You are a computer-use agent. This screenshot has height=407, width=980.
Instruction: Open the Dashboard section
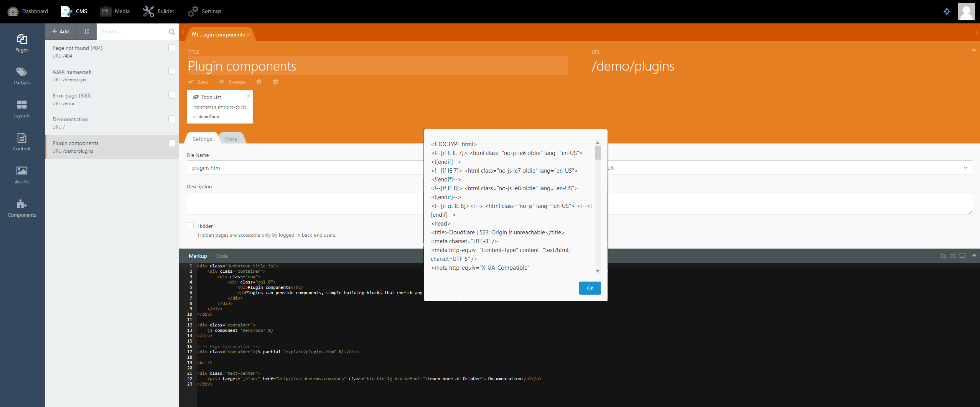(28, 11)
